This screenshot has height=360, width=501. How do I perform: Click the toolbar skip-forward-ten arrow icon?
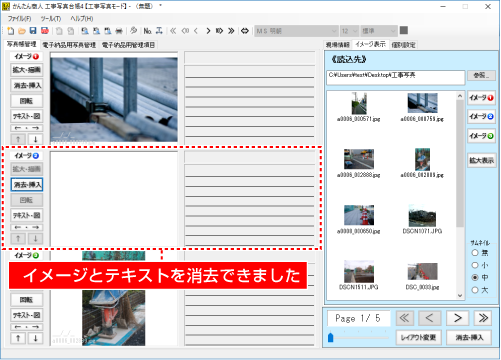click(219, 31)
